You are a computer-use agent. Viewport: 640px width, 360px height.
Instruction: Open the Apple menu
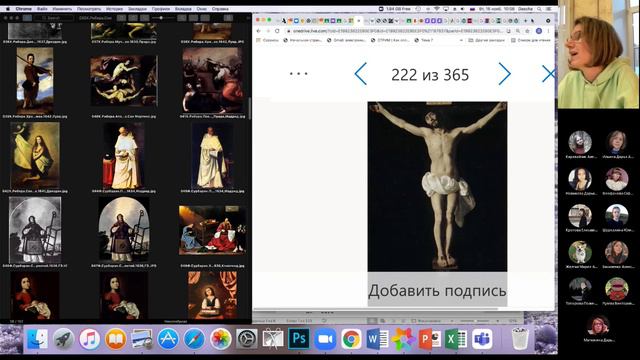7,9
